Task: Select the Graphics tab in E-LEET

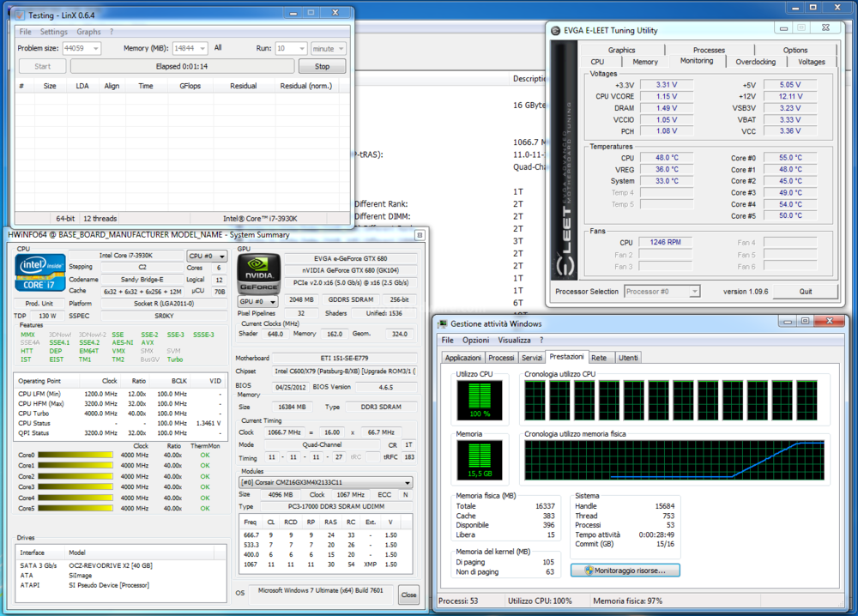Action: click(621, 50)
